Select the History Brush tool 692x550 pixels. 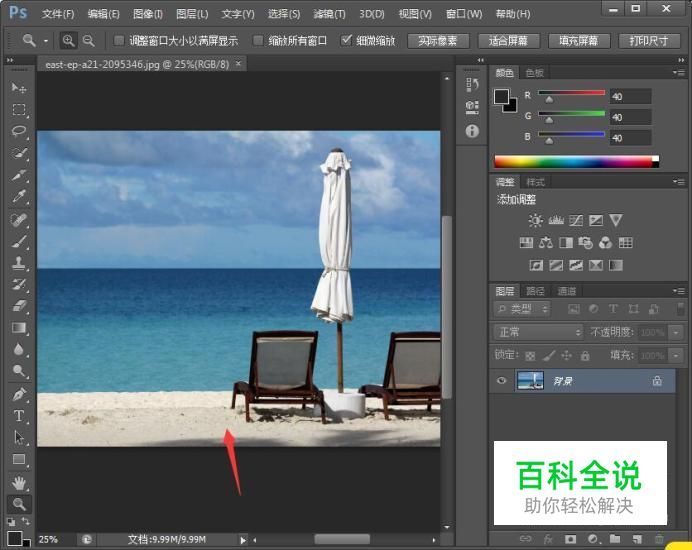[x=19, y=284]
